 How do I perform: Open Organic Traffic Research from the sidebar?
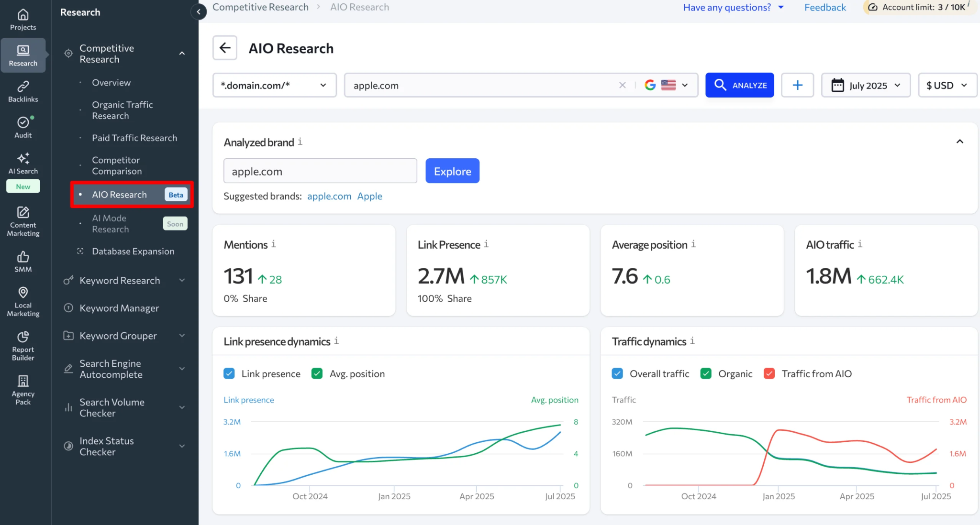click(x=122, y=110)
